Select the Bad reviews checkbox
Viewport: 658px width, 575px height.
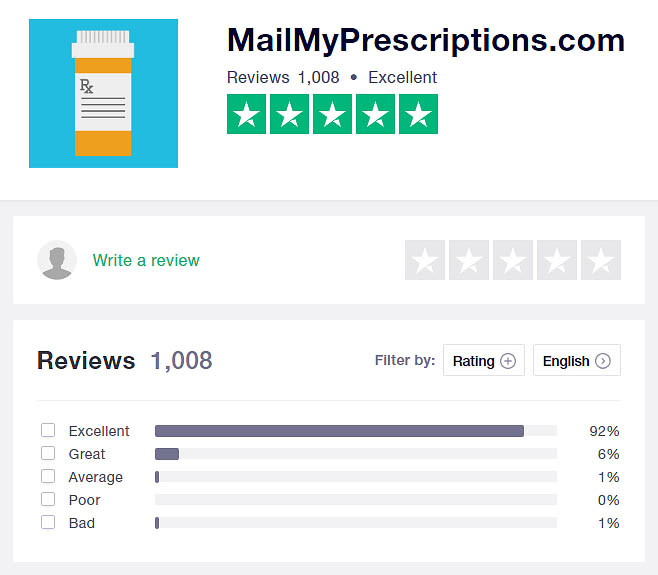pos(48,523)
